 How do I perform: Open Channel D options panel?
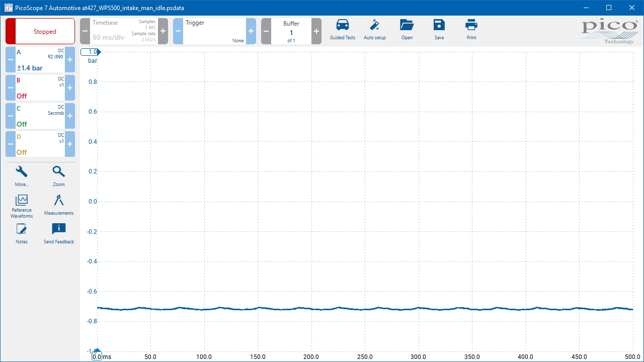click(40, 144)
